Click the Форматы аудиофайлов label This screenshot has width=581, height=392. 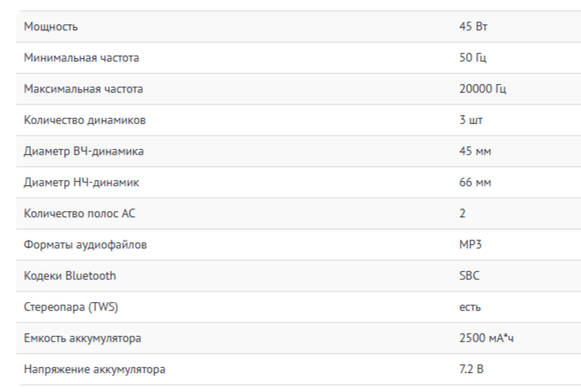coord(85,245)
